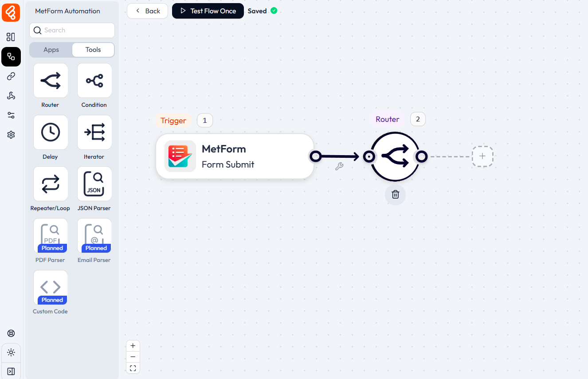
Task: Click the step number 2 badge
Action: click(418, 119)
